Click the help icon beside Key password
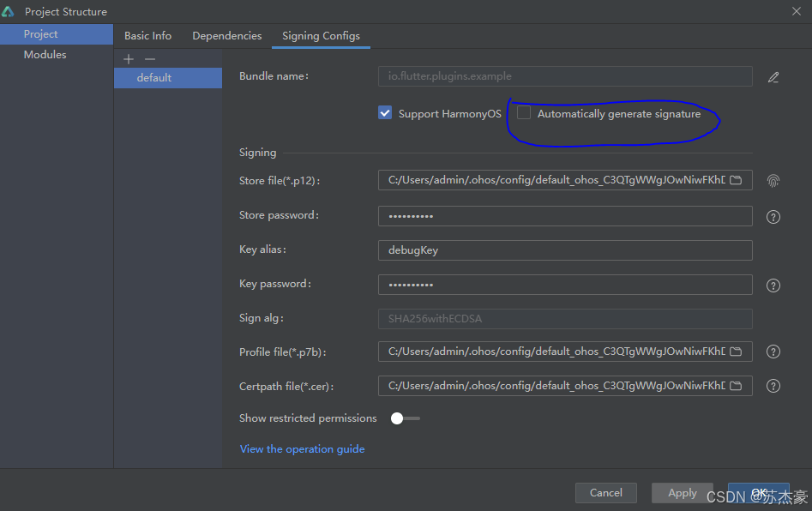Viewport: 812px width, 511px height. pos(773,285)
